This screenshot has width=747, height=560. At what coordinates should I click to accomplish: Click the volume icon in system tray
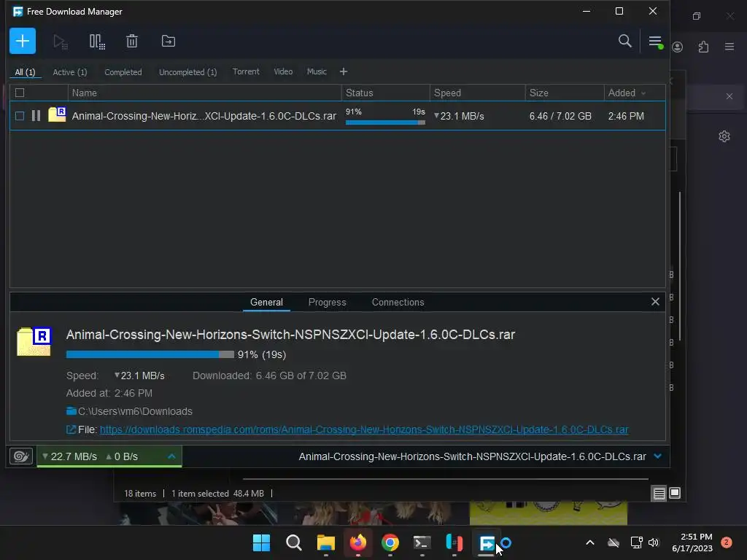pyautogui.click(x=653, y=542)
